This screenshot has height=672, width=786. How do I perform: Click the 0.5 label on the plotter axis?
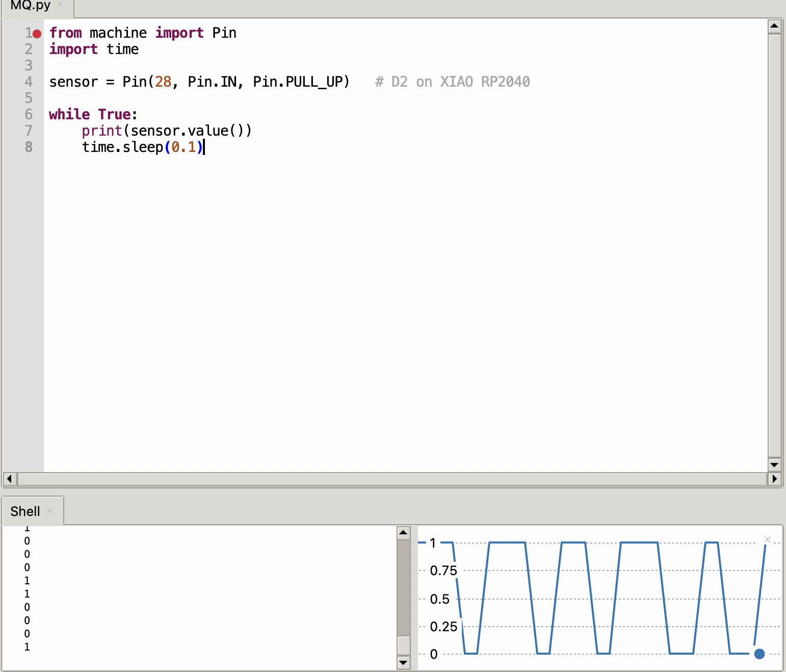pyautogui.click(x=440, y=599)
